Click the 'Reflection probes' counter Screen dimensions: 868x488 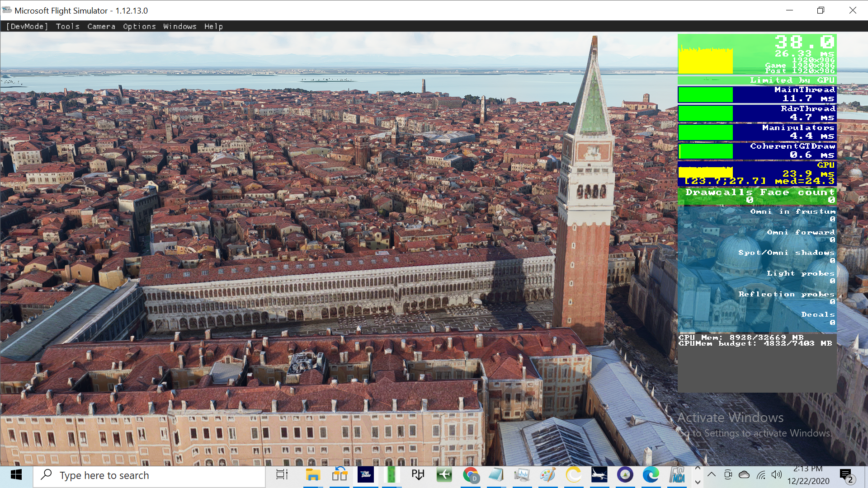787,297
